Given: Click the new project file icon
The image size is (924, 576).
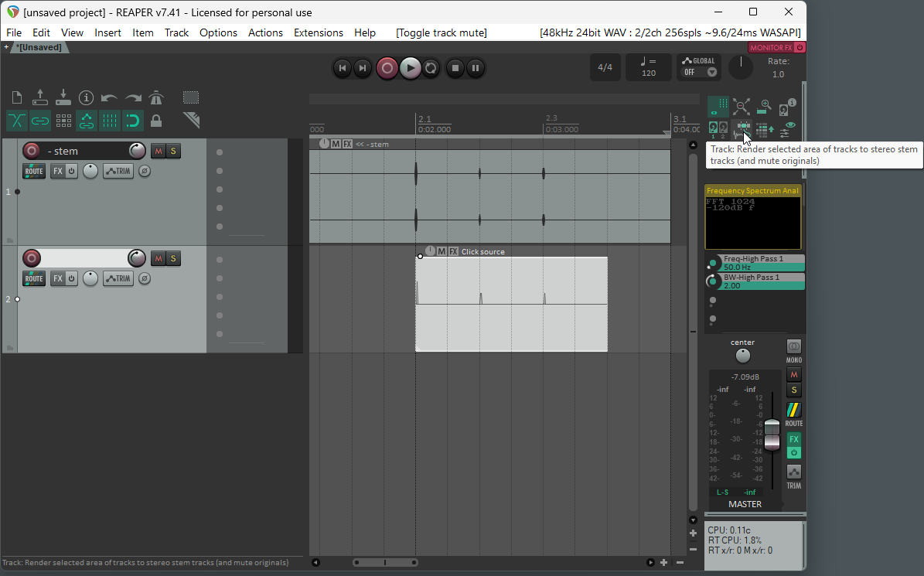Looking at the screenshot, I should pos(17,98).
